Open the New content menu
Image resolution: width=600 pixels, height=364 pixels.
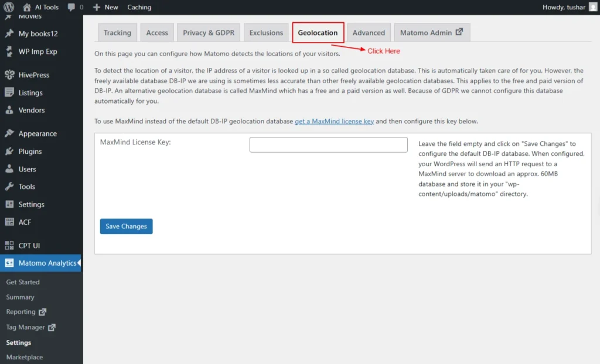tap(105, 7)
